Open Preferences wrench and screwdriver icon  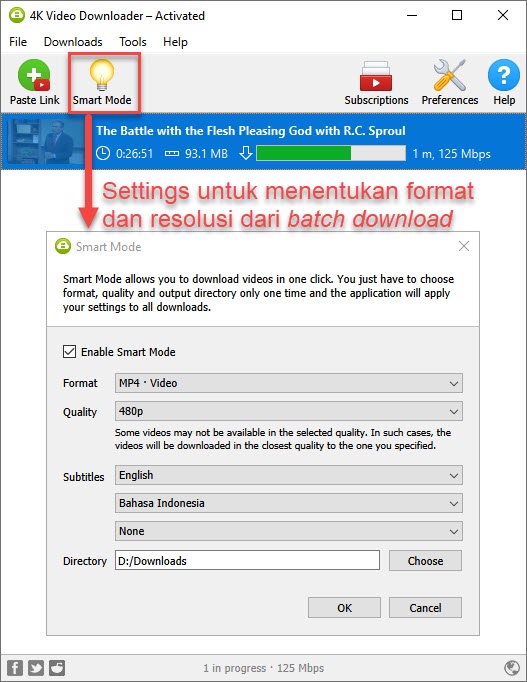[449, 75]
